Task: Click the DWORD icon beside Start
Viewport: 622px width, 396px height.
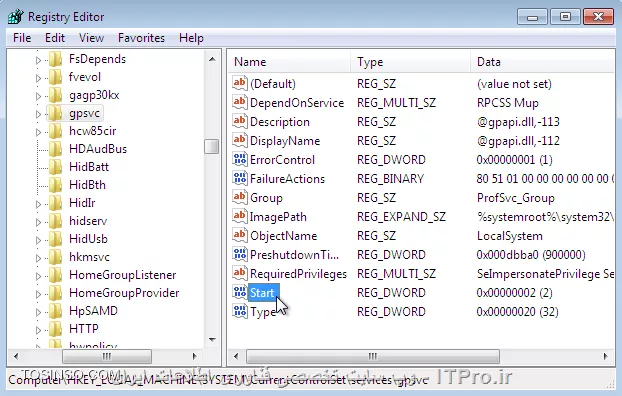Action: tap(240, 292)
